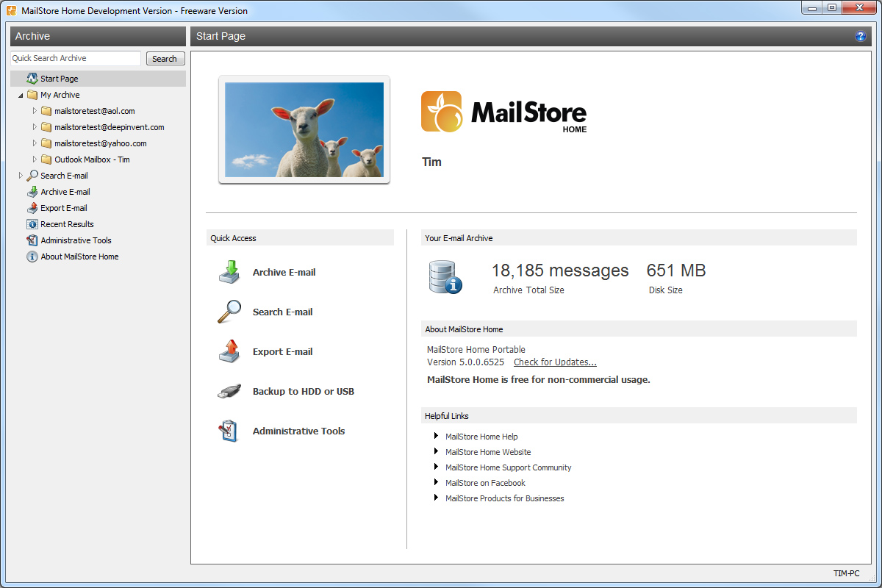Click the arrow beside MailStore Home Website
882x588 pixels.
pos(437,451)
